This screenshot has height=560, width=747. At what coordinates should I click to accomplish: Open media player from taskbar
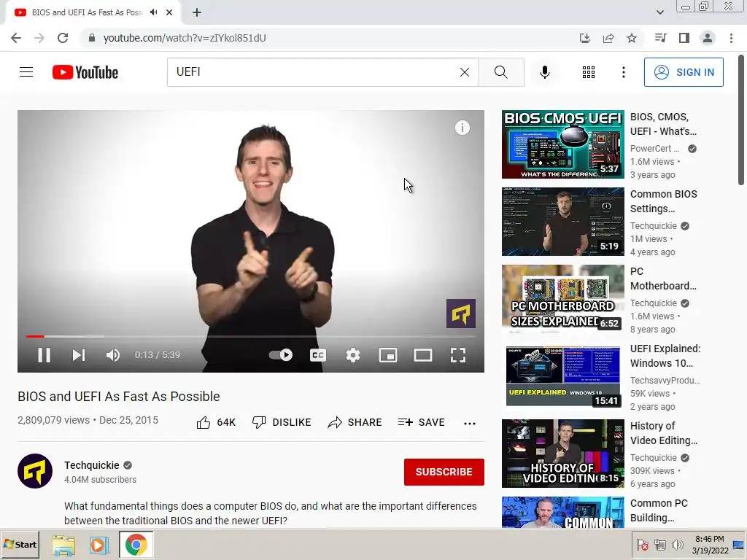[x=98, y=545]
